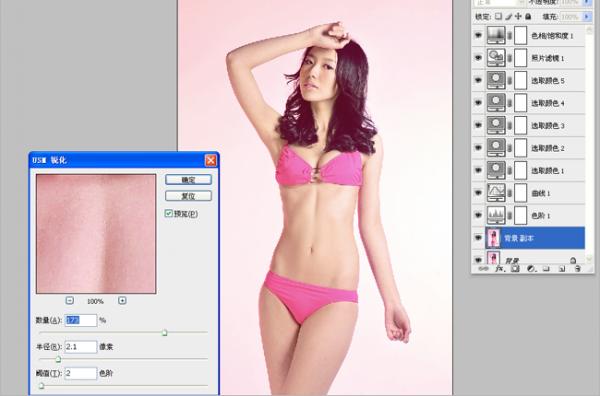Click the 数量 amount input field
The image size is (600, 396).
(x=81, y=320)
